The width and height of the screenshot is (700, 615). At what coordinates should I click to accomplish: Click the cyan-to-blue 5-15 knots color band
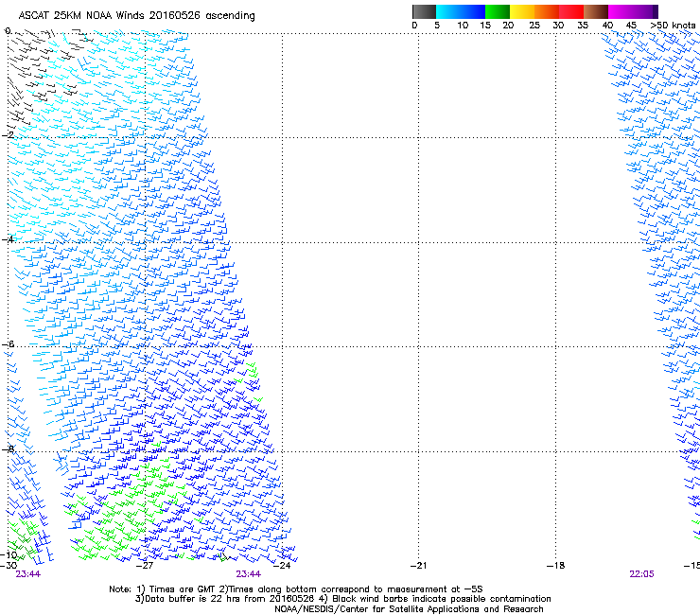pyautogui.click(x=461, y=11)
